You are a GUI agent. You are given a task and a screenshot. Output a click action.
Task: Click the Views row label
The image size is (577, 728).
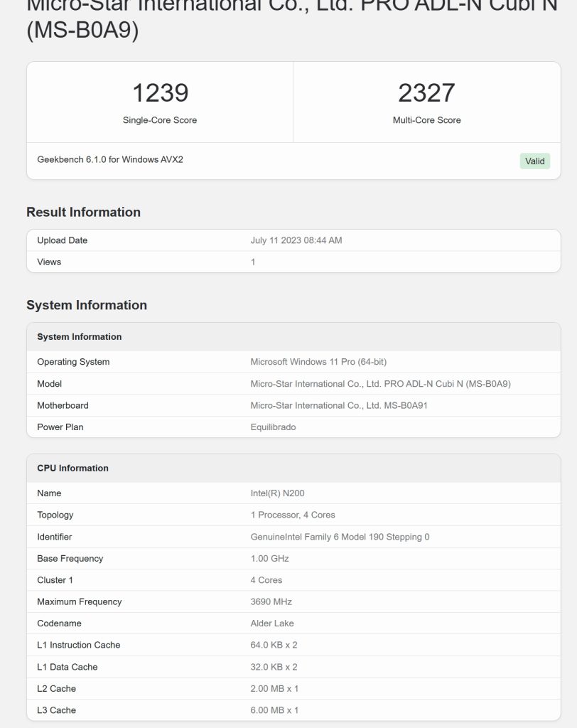coord(49,262)
